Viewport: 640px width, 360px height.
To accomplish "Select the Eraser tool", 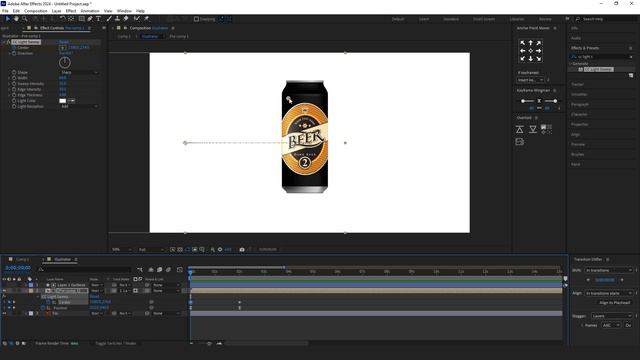I will click(126, 19).
